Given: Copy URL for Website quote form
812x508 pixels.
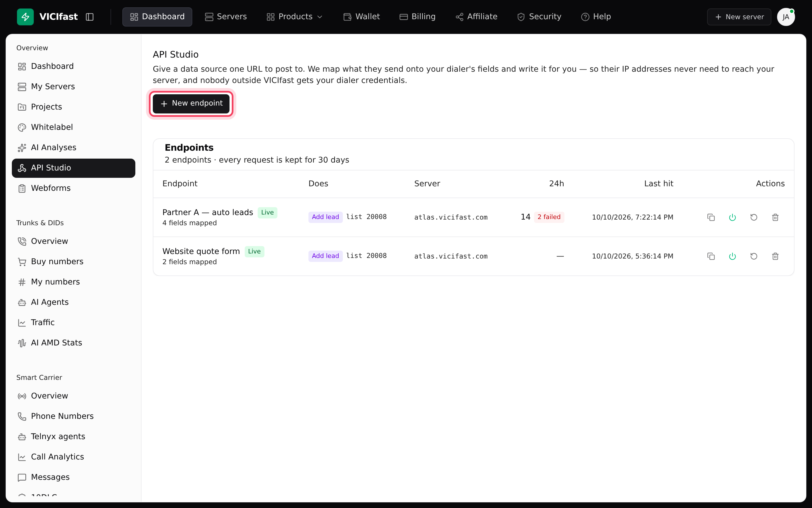Looking at the screenshot, I should coord(711,256).
